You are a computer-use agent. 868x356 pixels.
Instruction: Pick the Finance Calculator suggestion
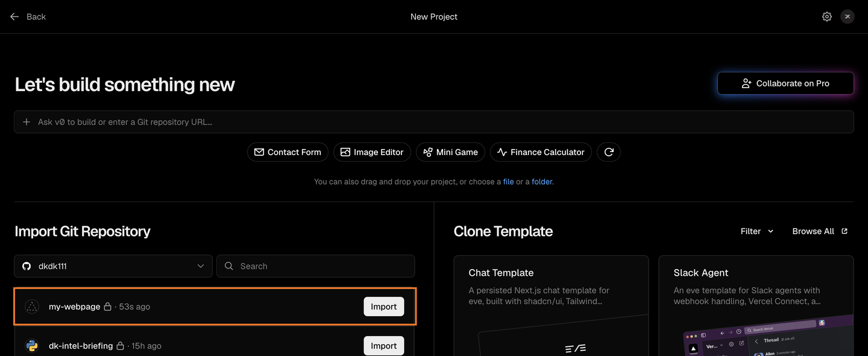pos(541,152)
